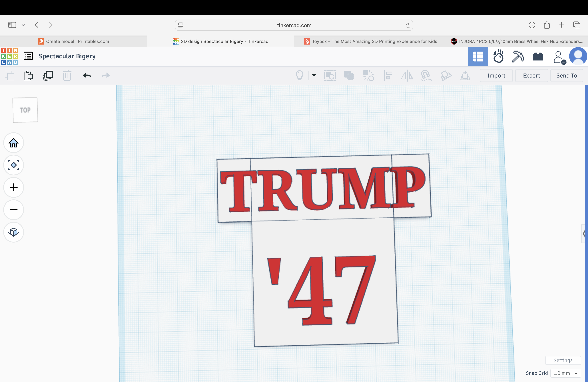Viewport: 588px width, 382px height.
Task: Click the page settings icon in address bar
Action: [x=181, y=25]
